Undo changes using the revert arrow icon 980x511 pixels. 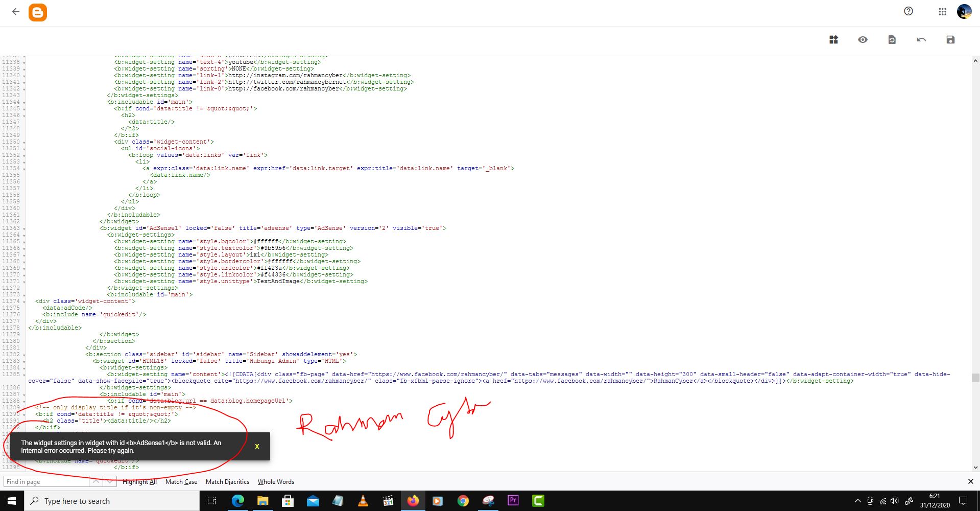point(921,39)
